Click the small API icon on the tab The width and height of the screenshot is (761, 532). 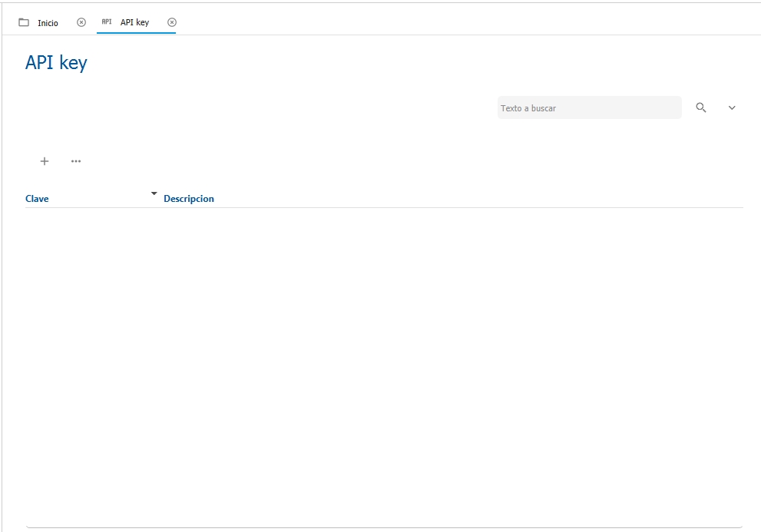[x=106, y=21]
